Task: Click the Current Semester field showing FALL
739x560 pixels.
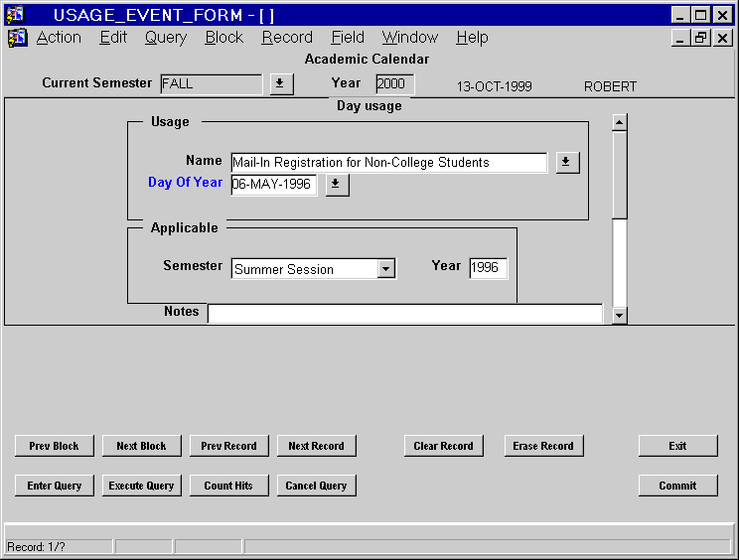Action: (212, 84)
